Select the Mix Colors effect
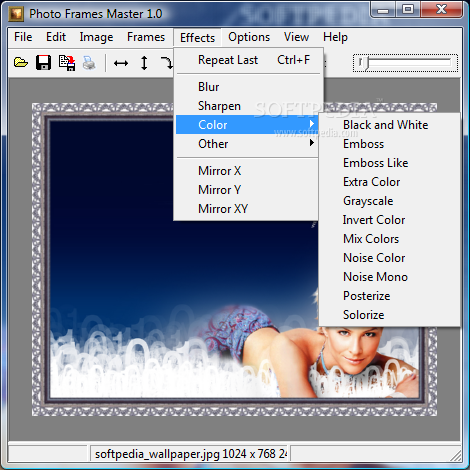470x470 pixels. [x=390, y=239]
